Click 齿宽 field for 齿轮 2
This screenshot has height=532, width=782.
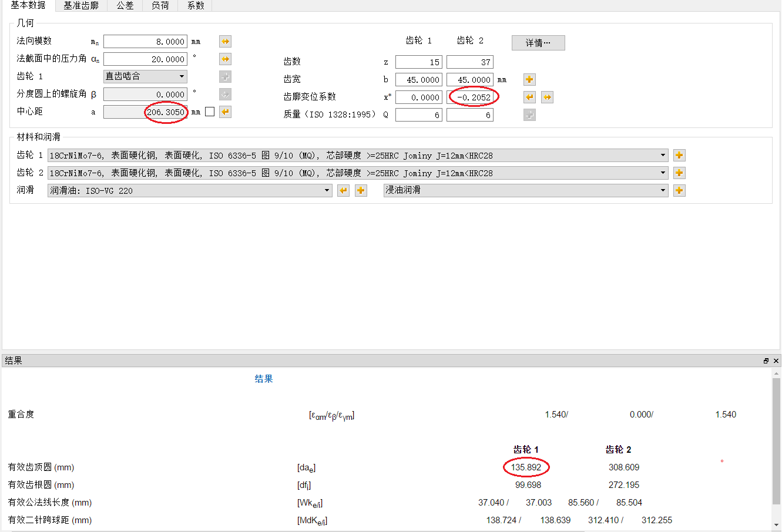(x=470, y=80)
